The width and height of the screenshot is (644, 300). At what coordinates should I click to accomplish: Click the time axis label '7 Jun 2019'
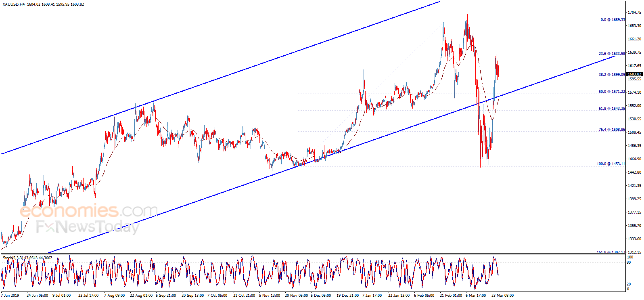coord(10,296)
